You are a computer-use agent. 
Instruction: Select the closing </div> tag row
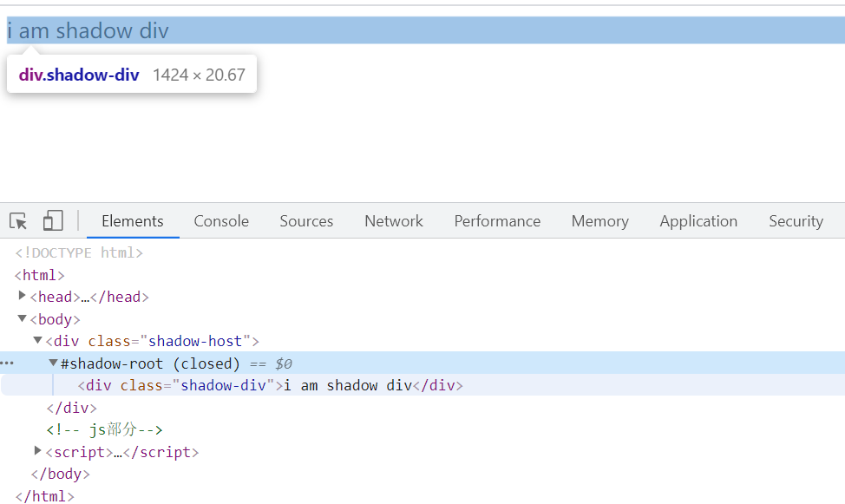tap(72, 408)
